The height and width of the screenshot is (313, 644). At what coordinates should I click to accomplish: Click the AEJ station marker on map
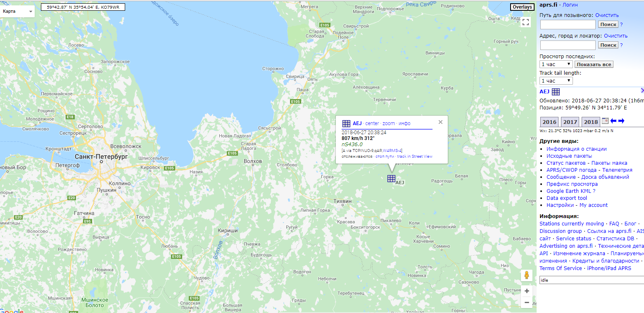tap(391, 178)
